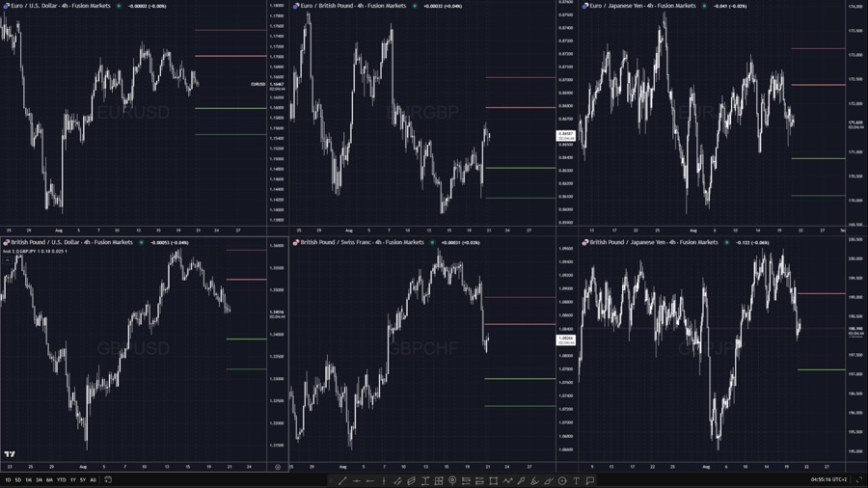The image size is (868, 488).
Task: Open the 04:55:16 UTC+2 timezone menu
Action: pos(828,479)
